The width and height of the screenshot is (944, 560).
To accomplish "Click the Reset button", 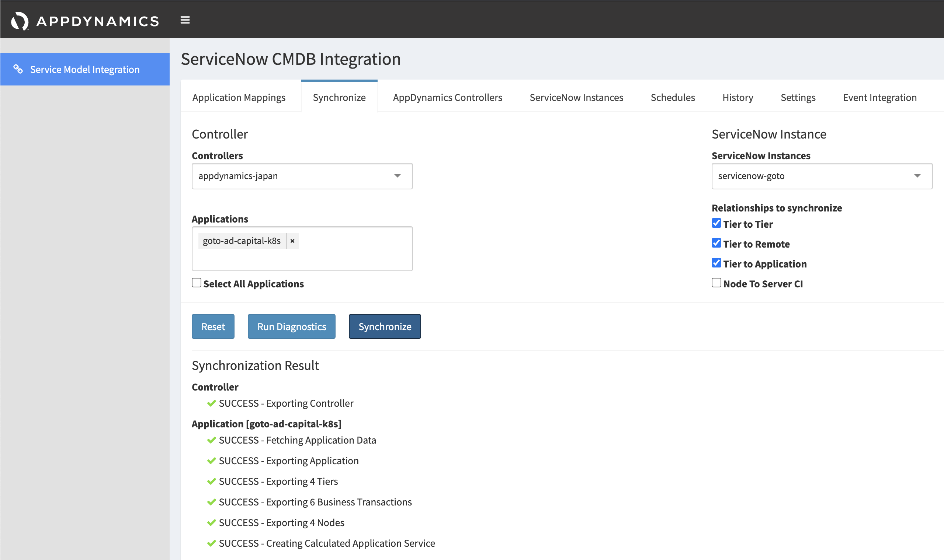I will 213,326.
